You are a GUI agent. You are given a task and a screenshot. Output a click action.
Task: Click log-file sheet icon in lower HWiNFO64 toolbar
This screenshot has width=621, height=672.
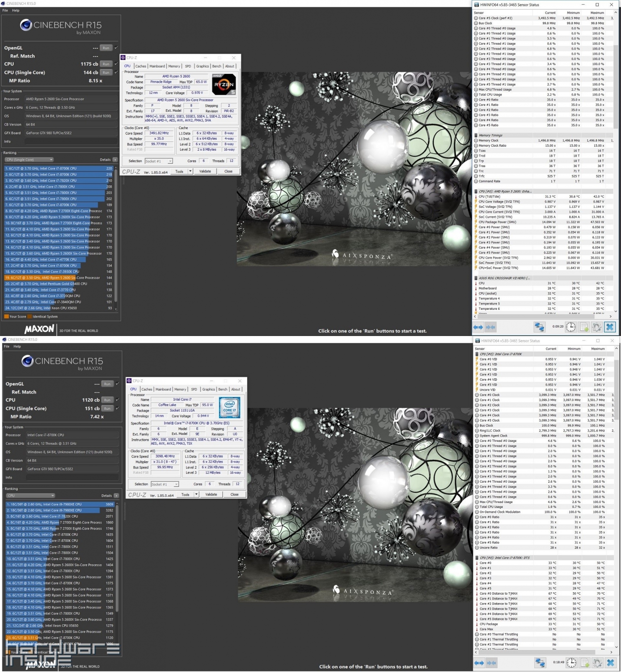pos(585,663)
